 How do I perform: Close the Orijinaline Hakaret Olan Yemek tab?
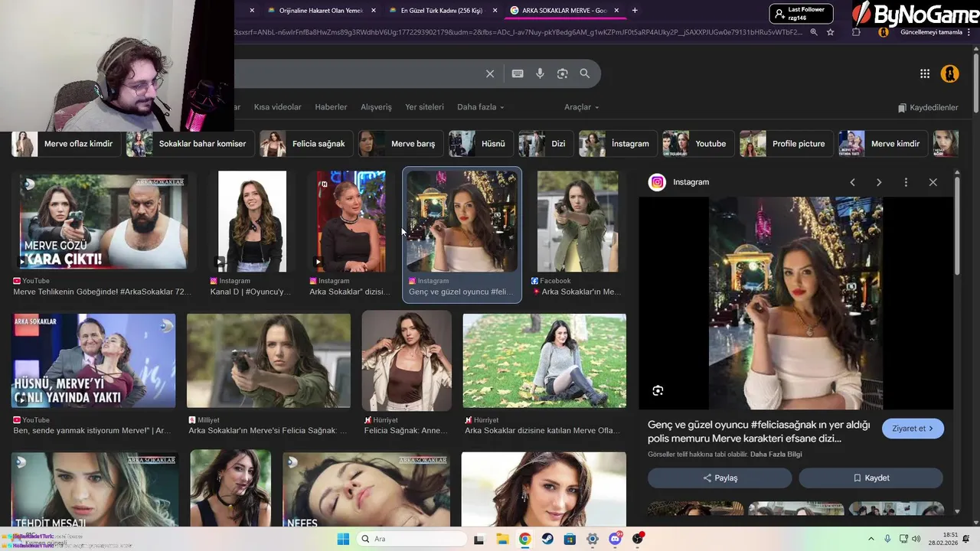[x=374, y=10]
